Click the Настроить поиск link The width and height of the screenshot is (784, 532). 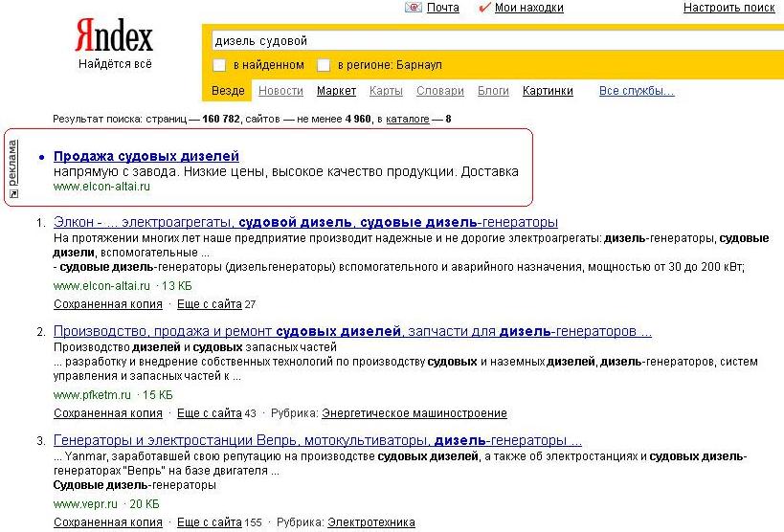coord(729,8)
